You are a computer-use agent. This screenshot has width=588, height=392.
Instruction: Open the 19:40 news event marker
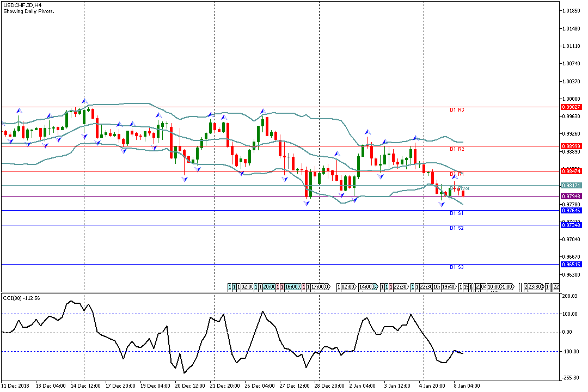(449, 286)
